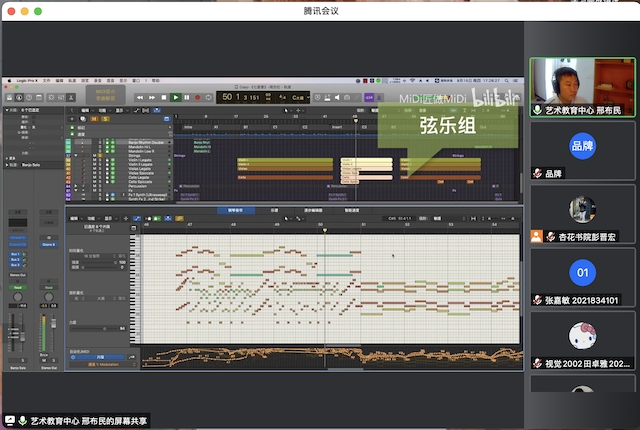
Task: Open the tracks area 功能 dropdown menu
Action: pos(102,111)
